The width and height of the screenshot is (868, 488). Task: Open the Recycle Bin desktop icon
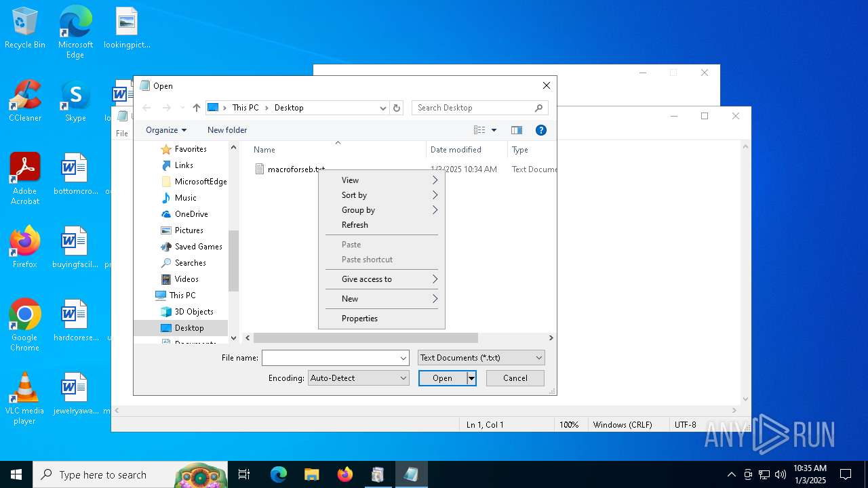(x=25, y=28)
